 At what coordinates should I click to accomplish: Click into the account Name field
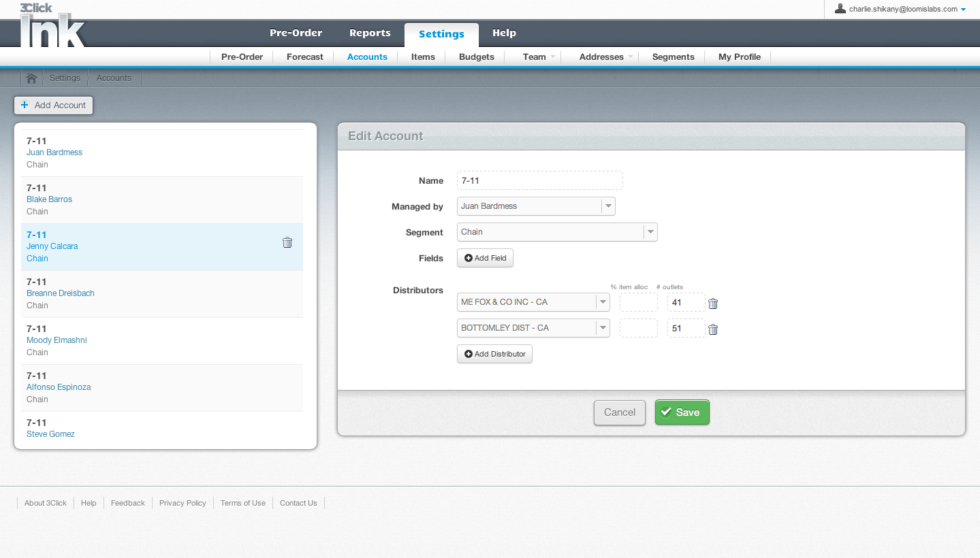coord(540,180)
